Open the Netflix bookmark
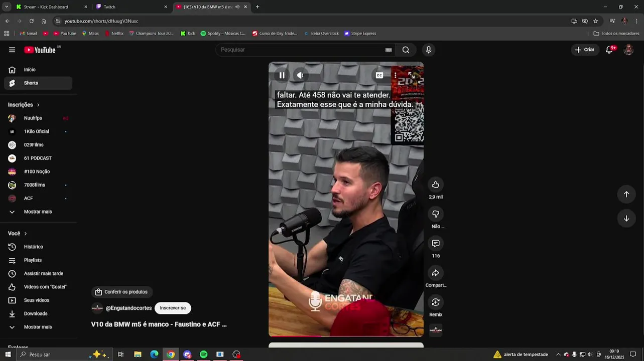The width and height of the screenshot is (644, 361). pyautogui.click(x=114, y=34)
